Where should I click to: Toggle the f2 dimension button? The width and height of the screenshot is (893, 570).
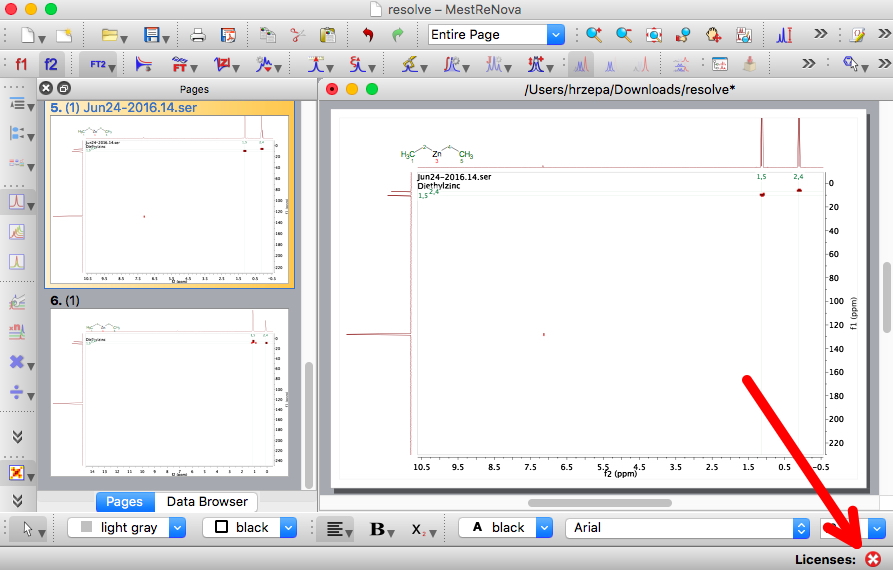[50, 64]
